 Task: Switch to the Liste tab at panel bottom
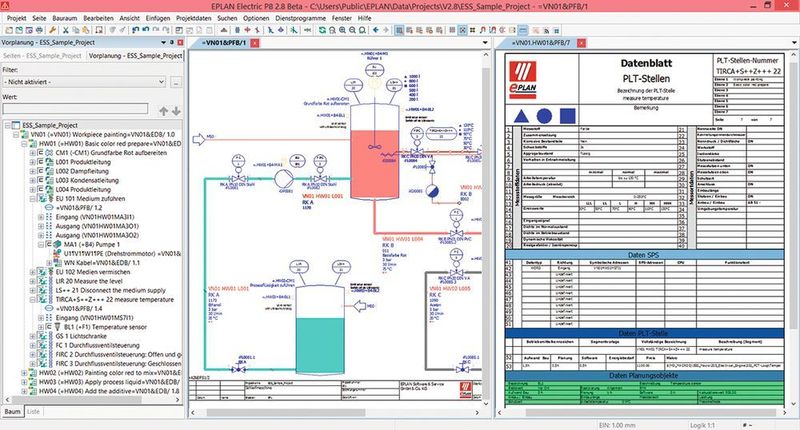[x=33, y=411]
